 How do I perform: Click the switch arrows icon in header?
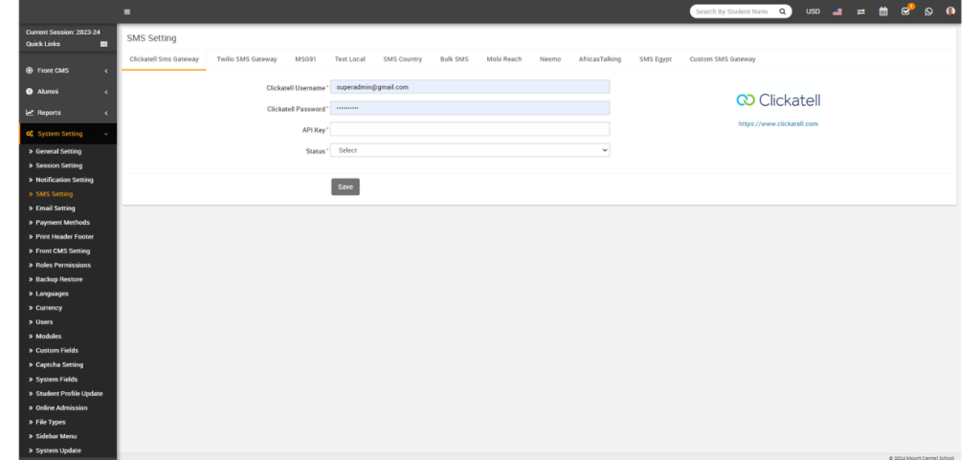pyautogui.click(x=860, y=11)
